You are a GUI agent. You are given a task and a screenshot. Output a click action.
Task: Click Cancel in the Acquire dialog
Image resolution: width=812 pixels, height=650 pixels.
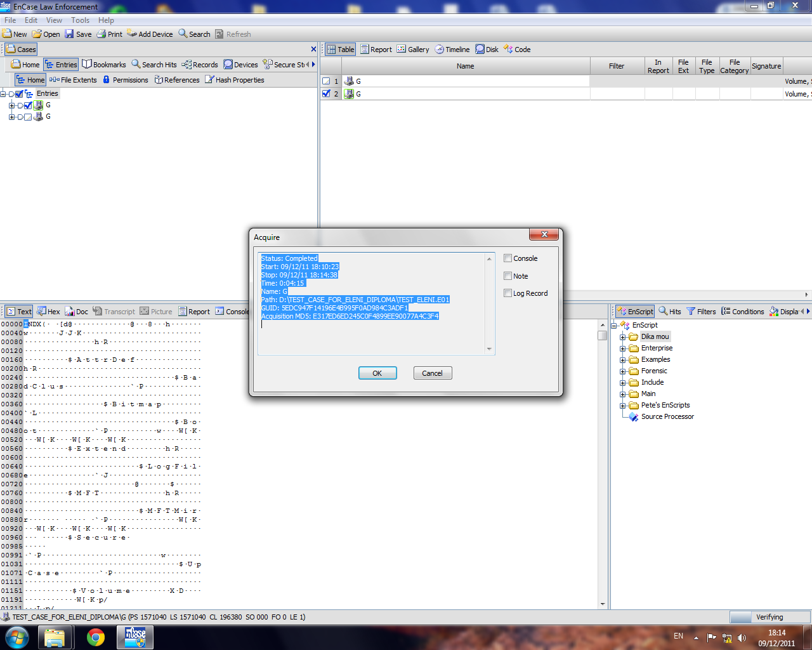433,373
